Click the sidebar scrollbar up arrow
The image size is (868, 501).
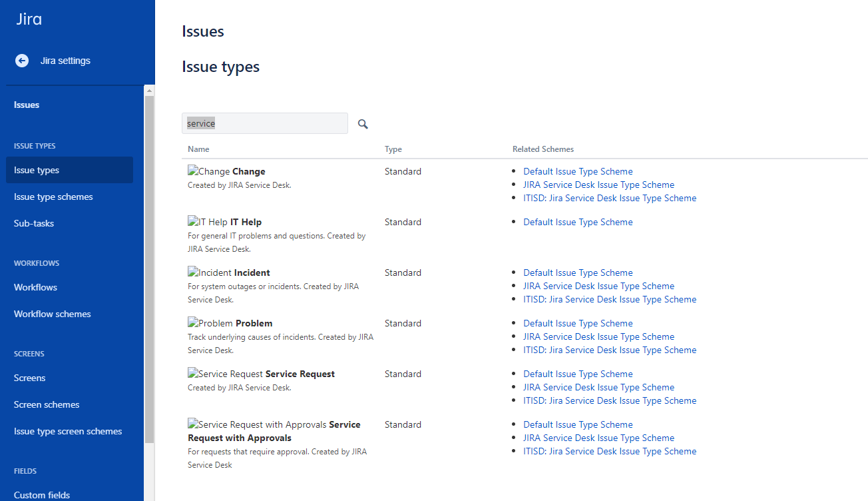pyautogui.click(x=149, y=91)
